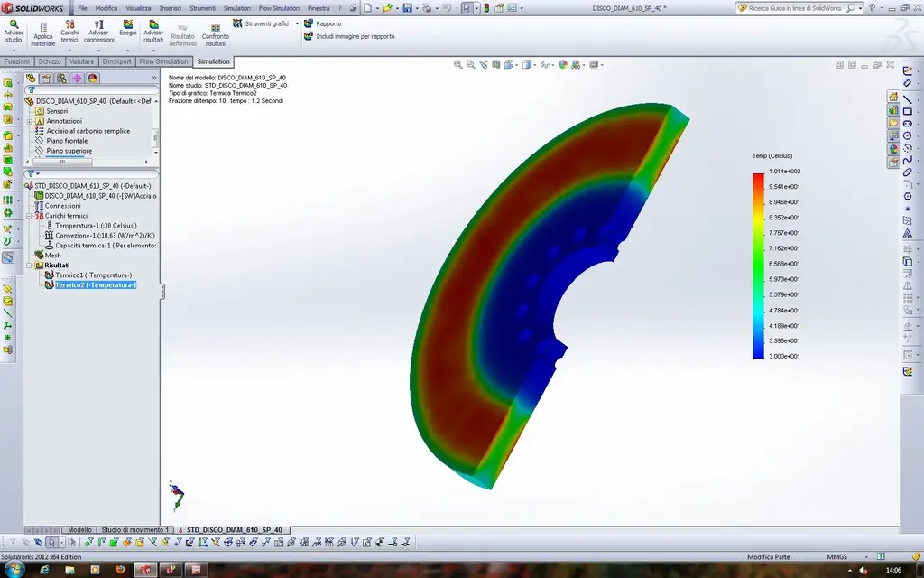The width and height of the screenshot is (924, 578).
Task: Open the Advisor studio tool
Action: coord(14,32)
